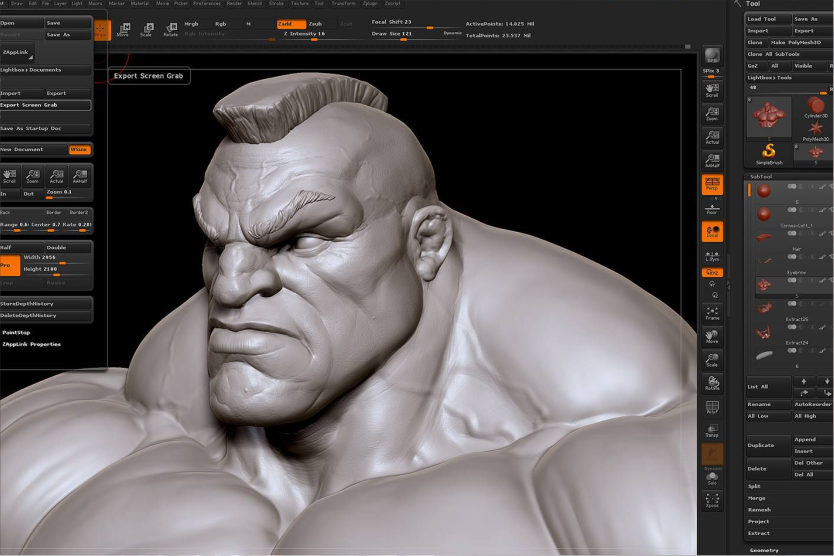Toggle the Transp transparency icon
Viewport: 834px width, 556px height.
[x=712, y=430]
